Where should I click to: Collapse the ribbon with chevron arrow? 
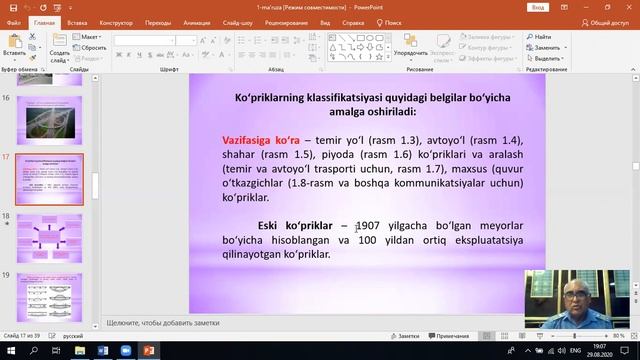tap(633, 69)
